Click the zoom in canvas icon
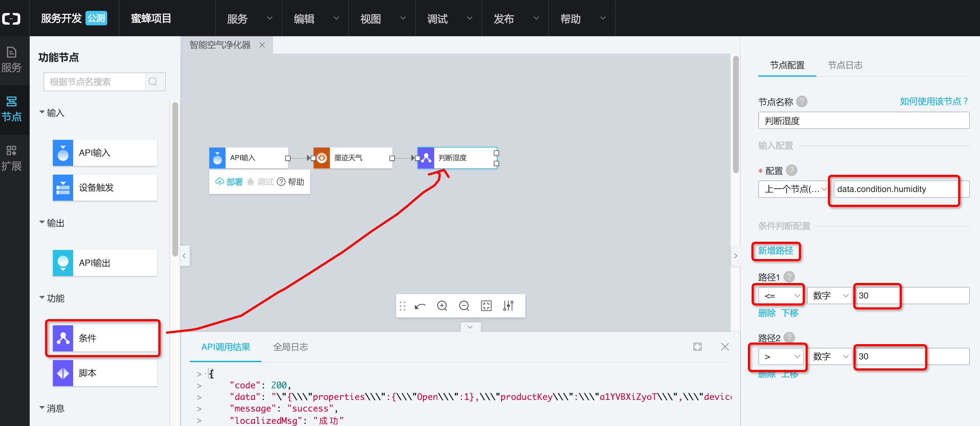Screen dimensions: 980x426 (x=442, y=306)
